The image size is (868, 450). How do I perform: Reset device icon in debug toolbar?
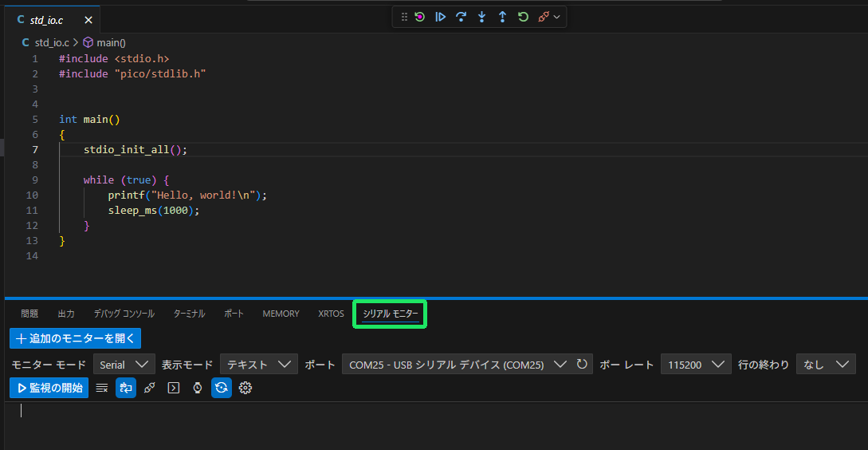point(419,17)
